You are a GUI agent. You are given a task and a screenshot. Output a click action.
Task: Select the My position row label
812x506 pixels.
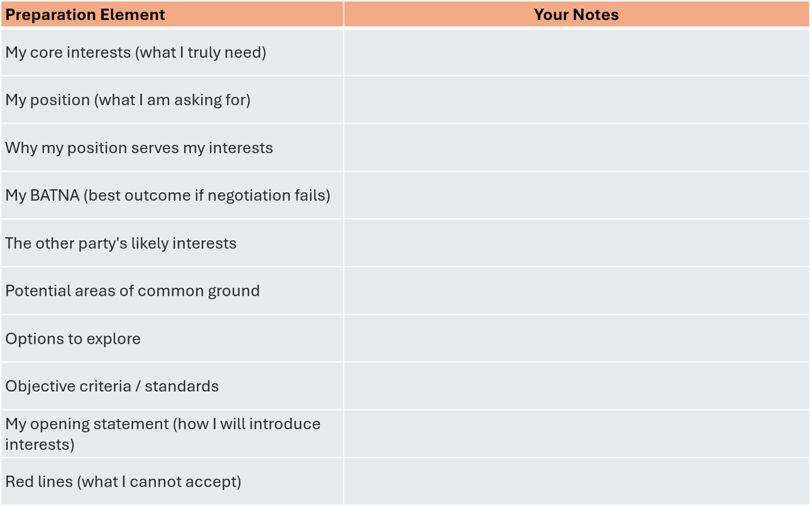[x=172, y=100]
